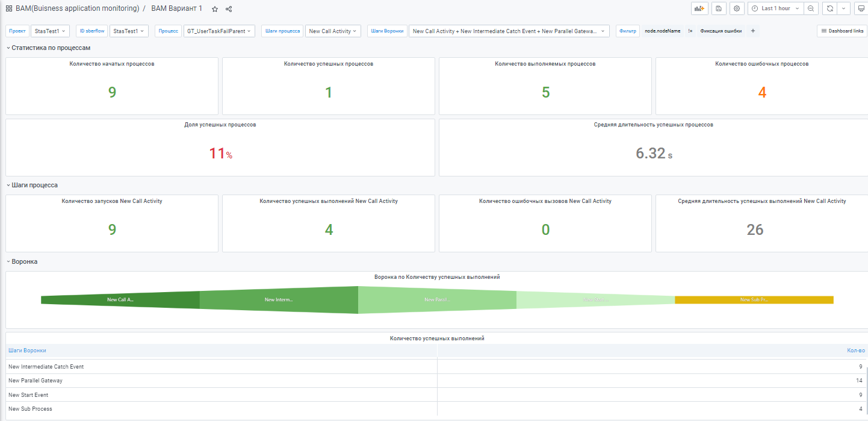Add a new filter with plus icon
868x421 pixels.
point(752,31)
